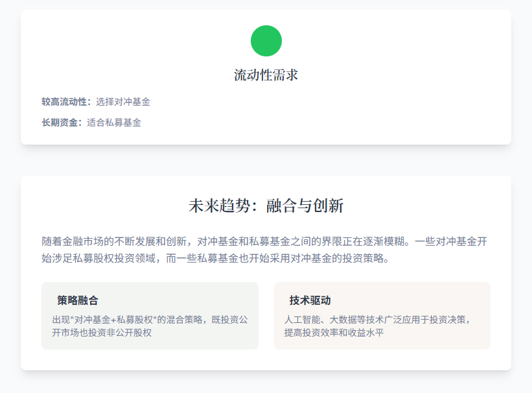Select the bold 长期资金 label
This screenshot has width=532, height=393.
[61, 122]
